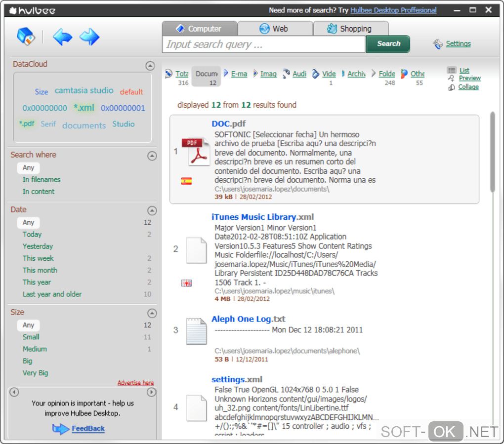Open Hulbee Desktop Proffesional link

393,10
